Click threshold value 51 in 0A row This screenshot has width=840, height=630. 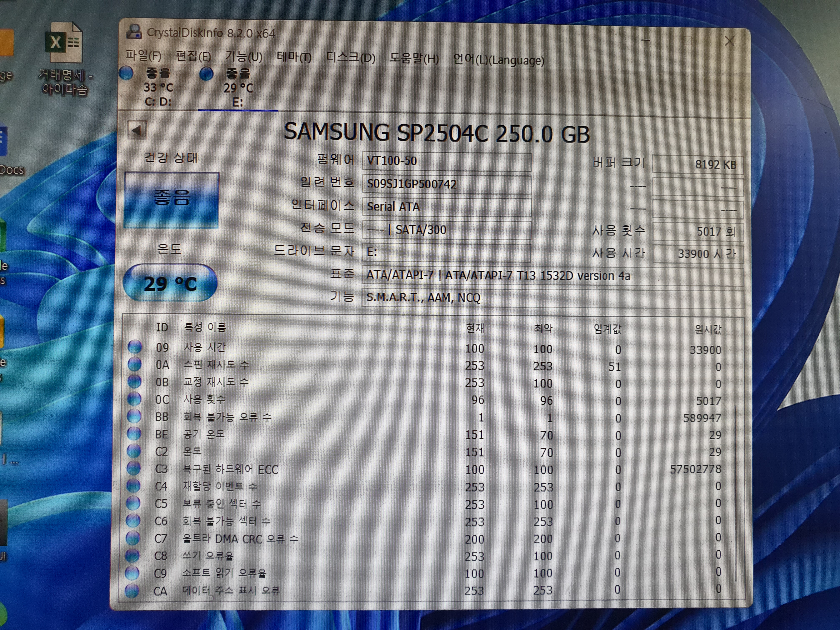tap(615, 367)
